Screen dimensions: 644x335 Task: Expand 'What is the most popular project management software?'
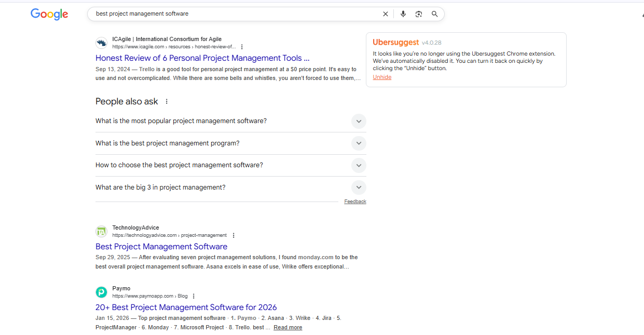pyautogui.click(x=359, y=121)
